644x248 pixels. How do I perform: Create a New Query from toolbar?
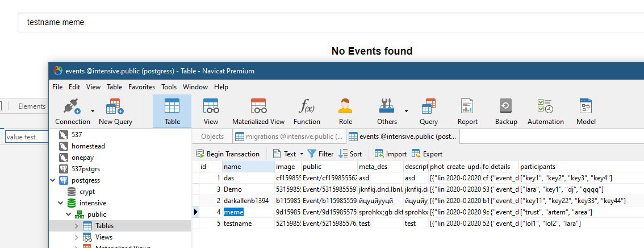pyautogui.click(x=115, y=111)
